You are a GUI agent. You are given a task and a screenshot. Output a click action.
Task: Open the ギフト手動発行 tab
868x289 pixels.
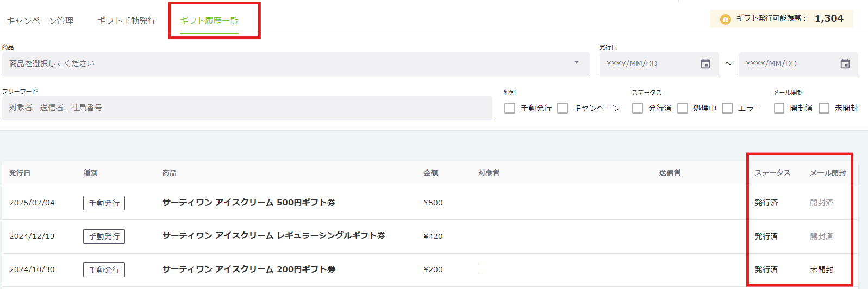coord(127,21)
